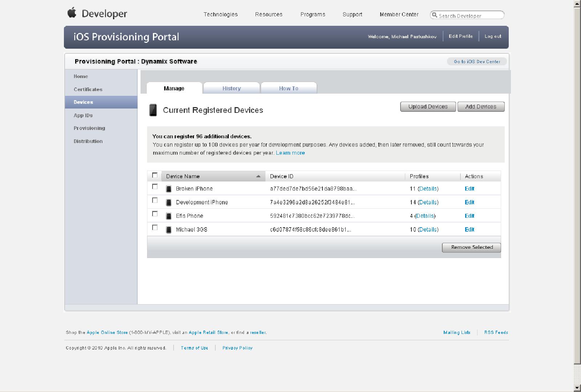Select the Michael 3GS checkbox
This screenshot has height=392, width=581.
coord(155,228)
